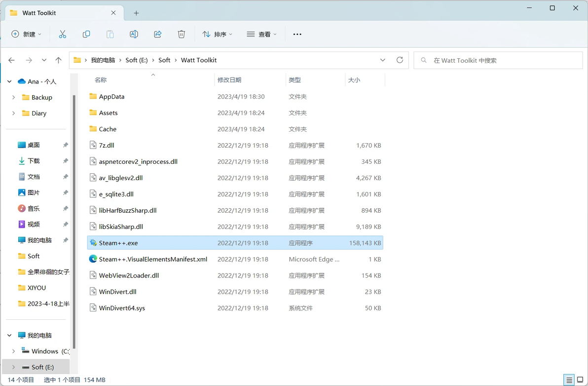This screenshot has width=588, height=386.
Task: Refresh the current folder view
Action: click(x=400, y=60)
